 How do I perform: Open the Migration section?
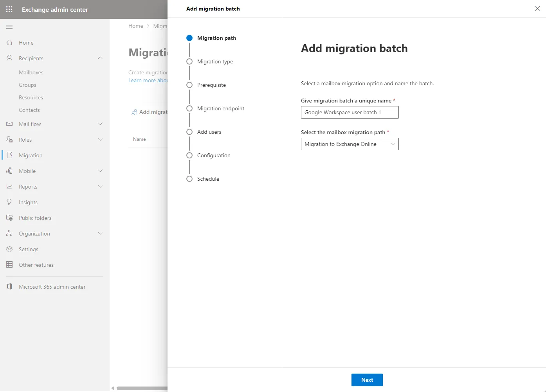[x=31, y=155]
